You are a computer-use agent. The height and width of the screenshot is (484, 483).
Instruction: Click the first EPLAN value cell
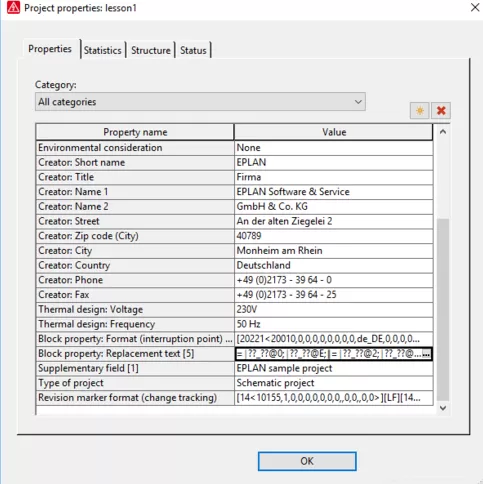(x=334, y=162)
